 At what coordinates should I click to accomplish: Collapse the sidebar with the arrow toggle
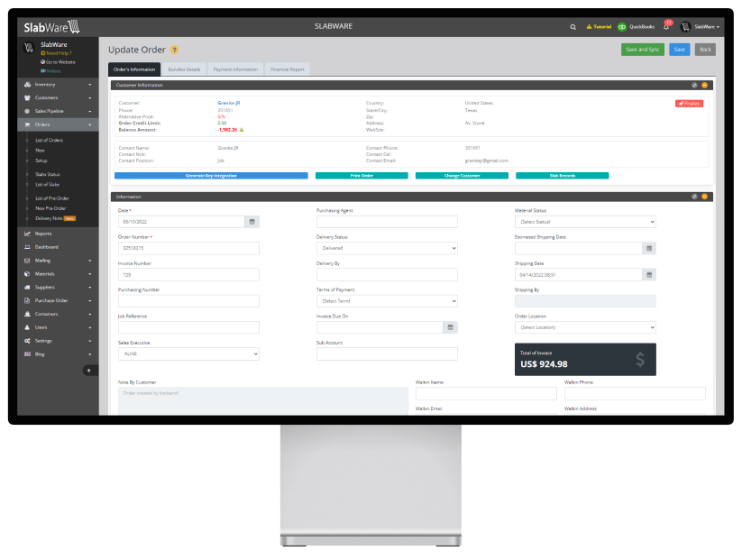point(89,371)
